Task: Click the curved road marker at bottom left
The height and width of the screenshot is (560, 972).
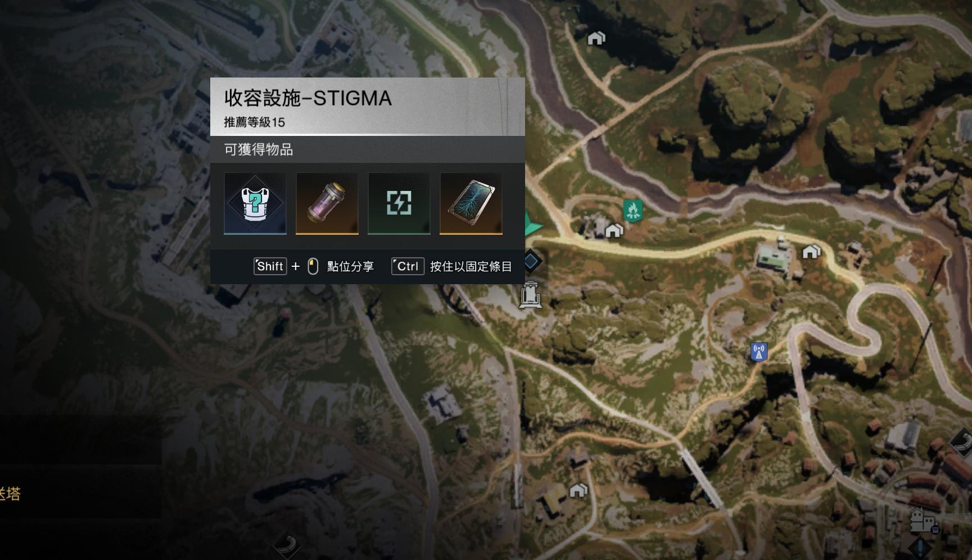Action: [x=287, y=547]
